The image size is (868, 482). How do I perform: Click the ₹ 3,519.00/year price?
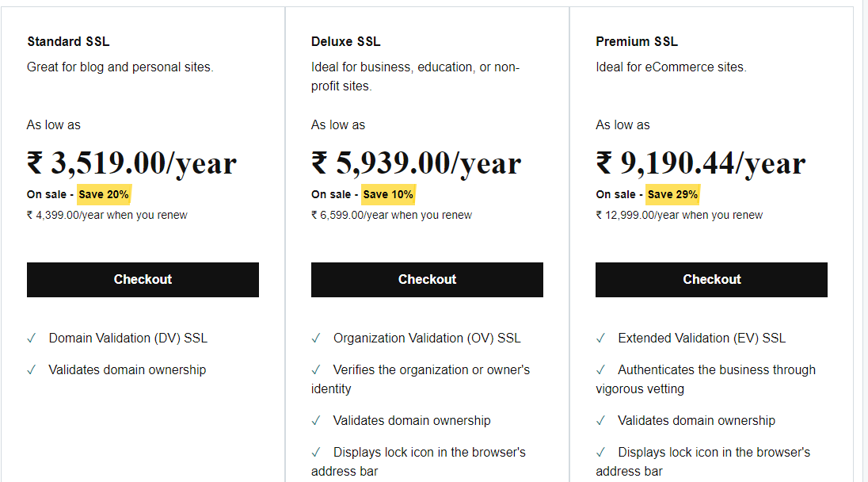tap(131, 163)
